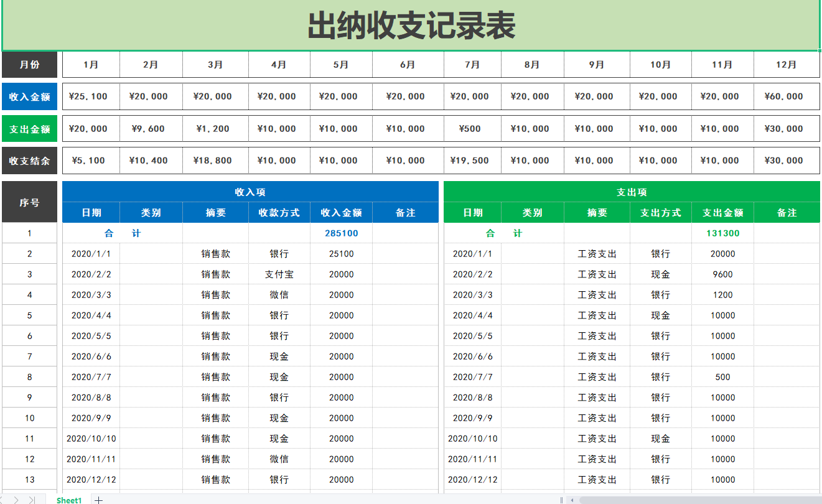
Task: Select the 收入金额 row label cell
Action: (30, 96)
